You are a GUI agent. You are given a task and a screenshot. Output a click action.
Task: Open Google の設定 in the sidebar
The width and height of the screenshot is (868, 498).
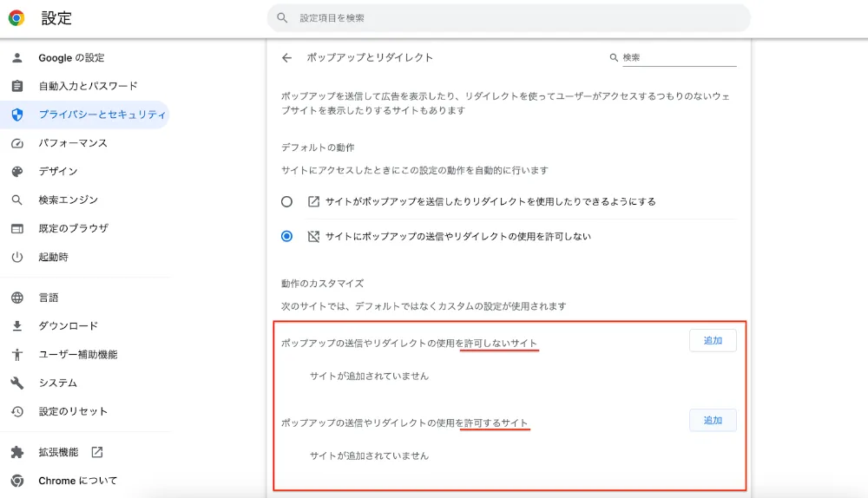(x=71, y=57)
